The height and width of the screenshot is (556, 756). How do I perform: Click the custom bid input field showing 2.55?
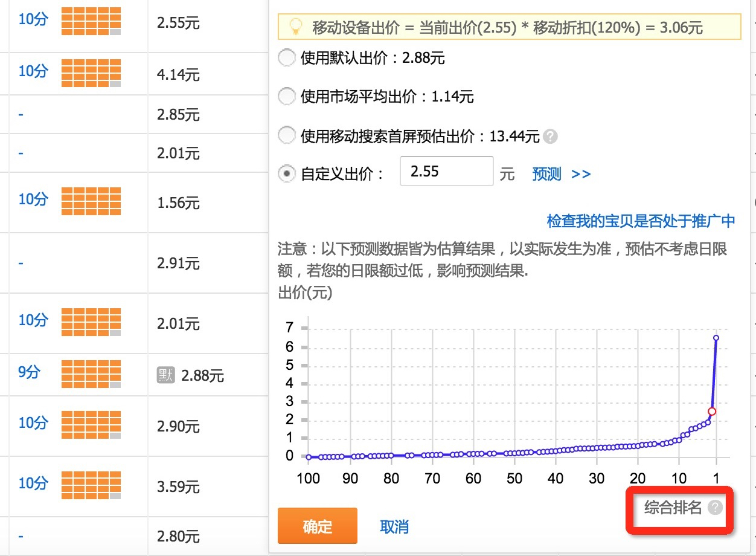point(446,172)
